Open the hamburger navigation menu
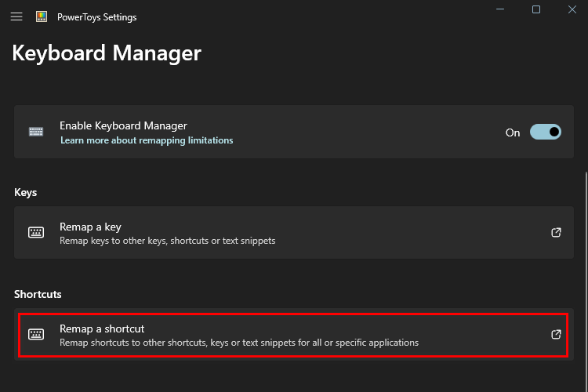Viewport: 588px width, 392px height. pyautogui.click(x=16, y=17)
